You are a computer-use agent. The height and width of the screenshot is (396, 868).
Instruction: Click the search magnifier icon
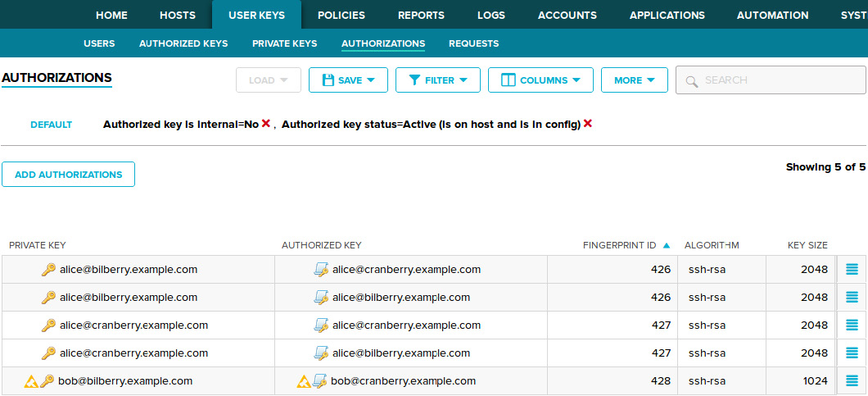pos(691,81)
